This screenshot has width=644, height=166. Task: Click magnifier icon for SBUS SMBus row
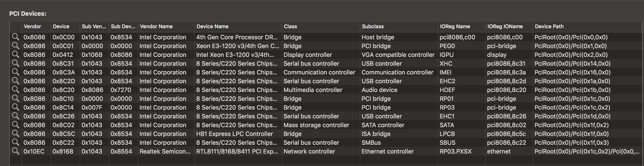[15, 142]
